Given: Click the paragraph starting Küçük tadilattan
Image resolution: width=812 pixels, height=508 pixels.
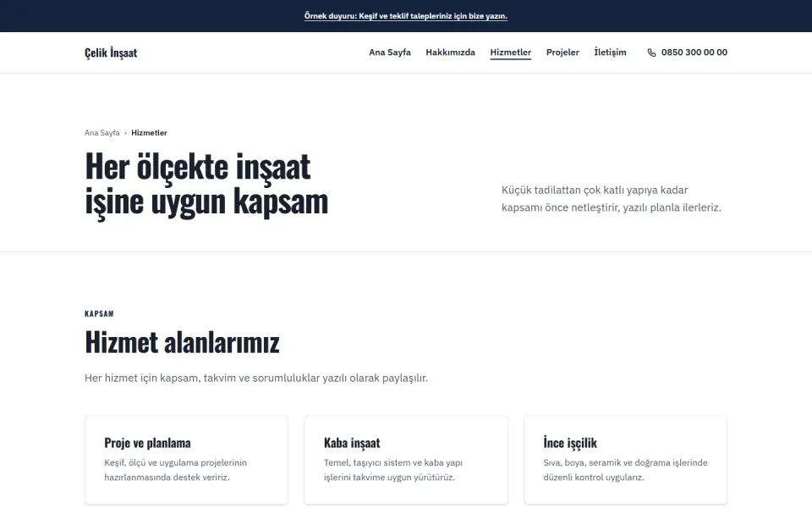Looking at the screenshot, I should click(x=611, y=198).
